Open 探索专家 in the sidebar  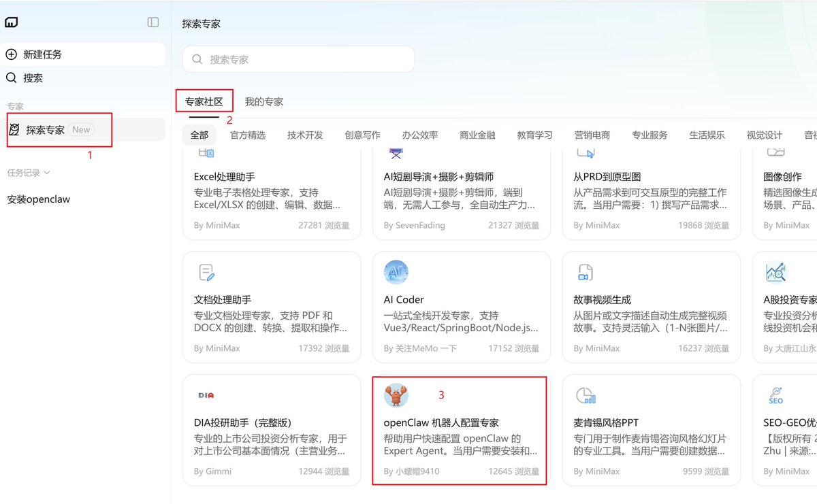pos(83,129)
